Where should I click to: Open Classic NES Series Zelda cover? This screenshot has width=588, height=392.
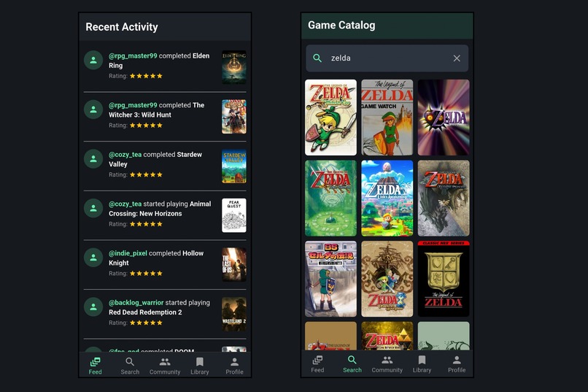[444, 279]
